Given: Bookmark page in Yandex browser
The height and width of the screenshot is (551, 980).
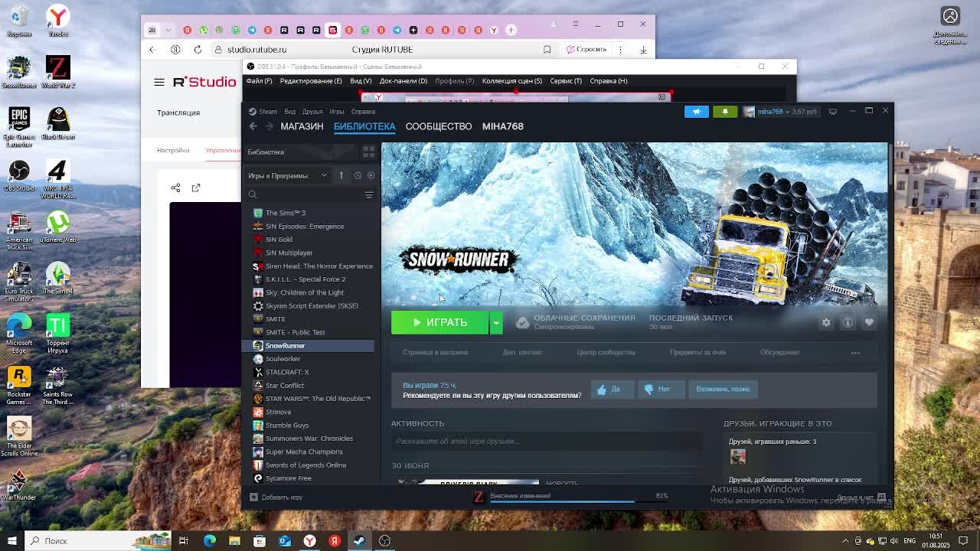Looking at the screenshot, I should (x=547, y=50).
